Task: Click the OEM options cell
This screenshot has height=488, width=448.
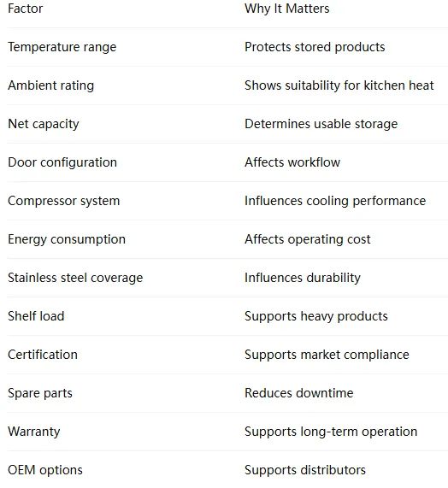Action: [x=45, y=470]
